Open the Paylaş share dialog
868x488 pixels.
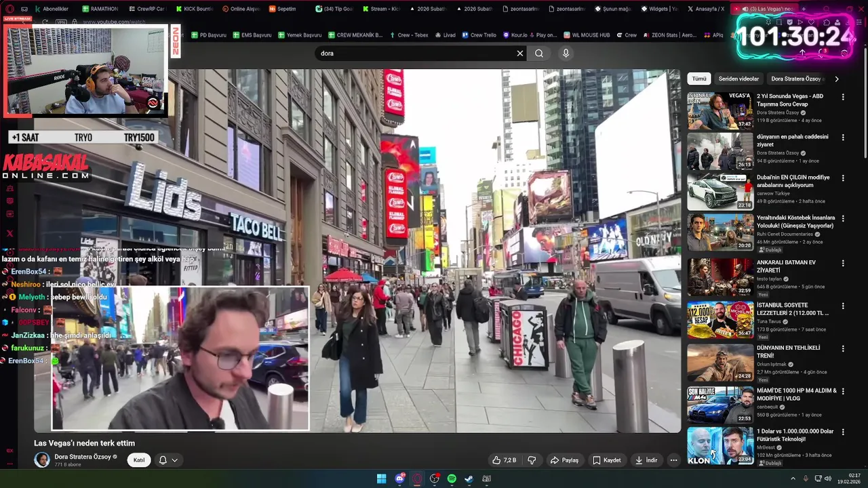click(x=564, y=460)
